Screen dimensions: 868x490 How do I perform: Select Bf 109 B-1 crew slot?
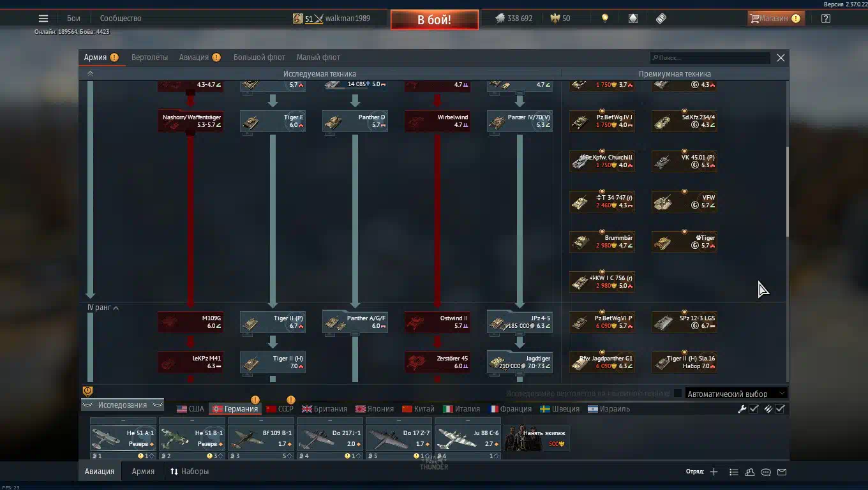(x=261, y=438)
